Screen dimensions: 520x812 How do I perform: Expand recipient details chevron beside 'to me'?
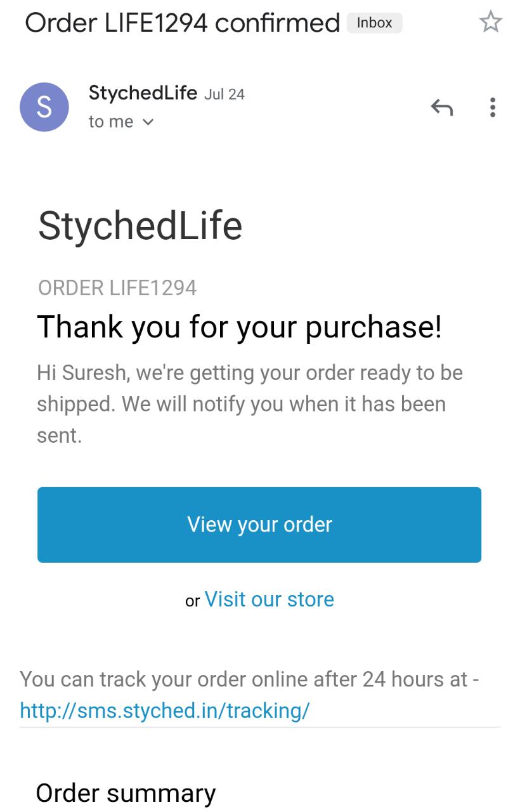point(148,122)
